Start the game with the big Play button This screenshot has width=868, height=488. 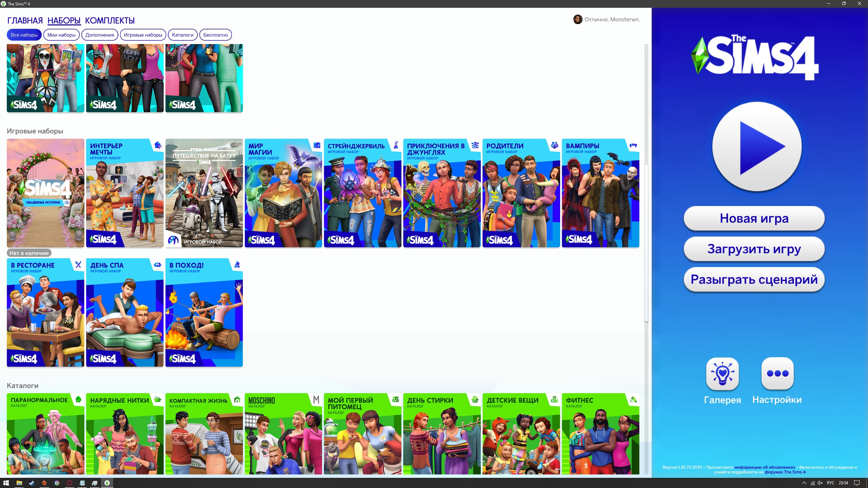pyautogui.click(x=757, y=147)
